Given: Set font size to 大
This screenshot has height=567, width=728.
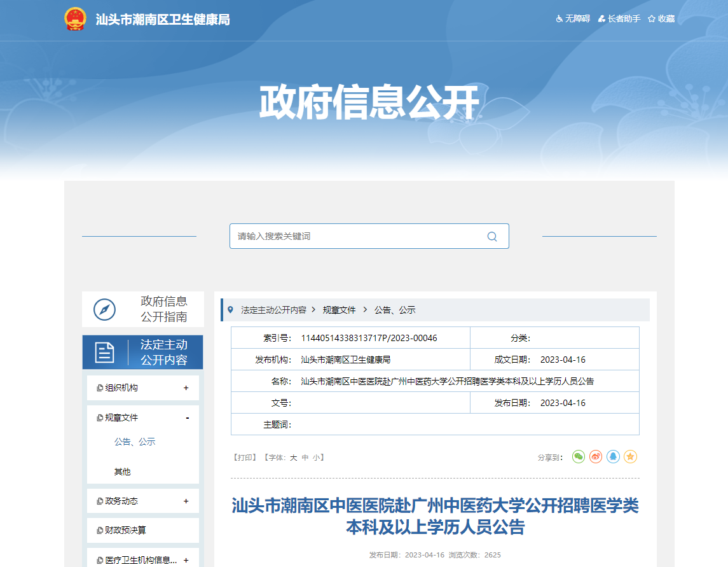Looking at the screenshot, I should tap(294, 458).
